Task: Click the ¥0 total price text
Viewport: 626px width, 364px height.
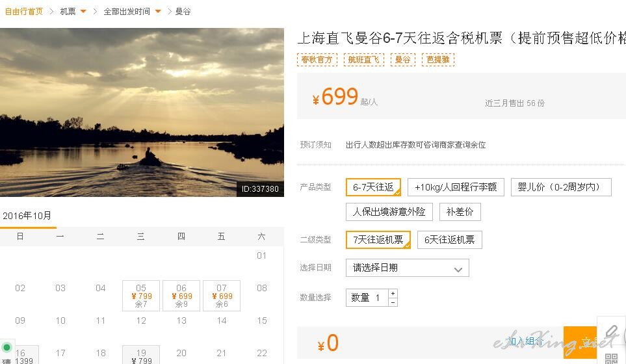Action: [x=328, y=343]
